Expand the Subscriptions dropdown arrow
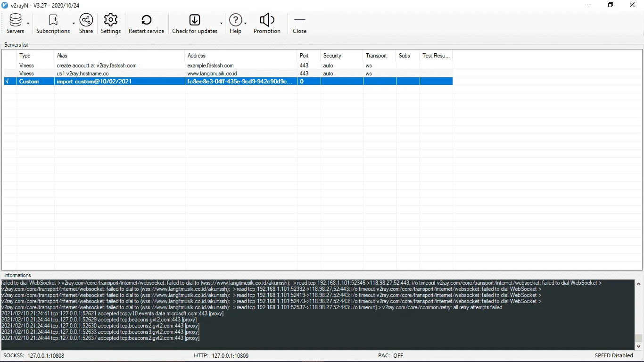The width and height of the screenshot is (644, 362). [x=74, y=23]
